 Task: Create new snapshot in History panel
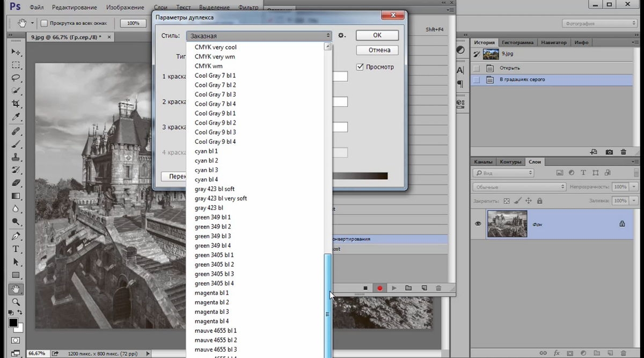pos(609,152)
